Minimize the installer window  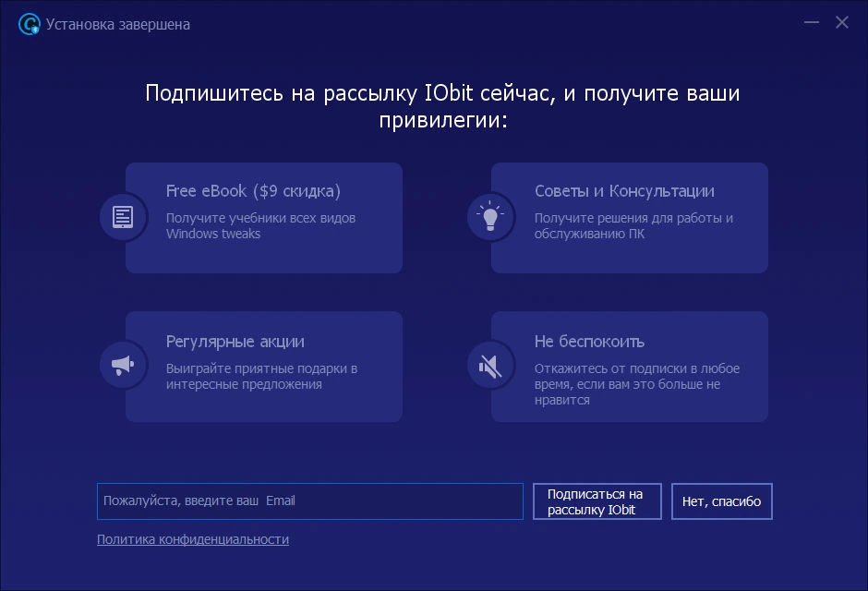pyautogui.click(x=812, y=22)
